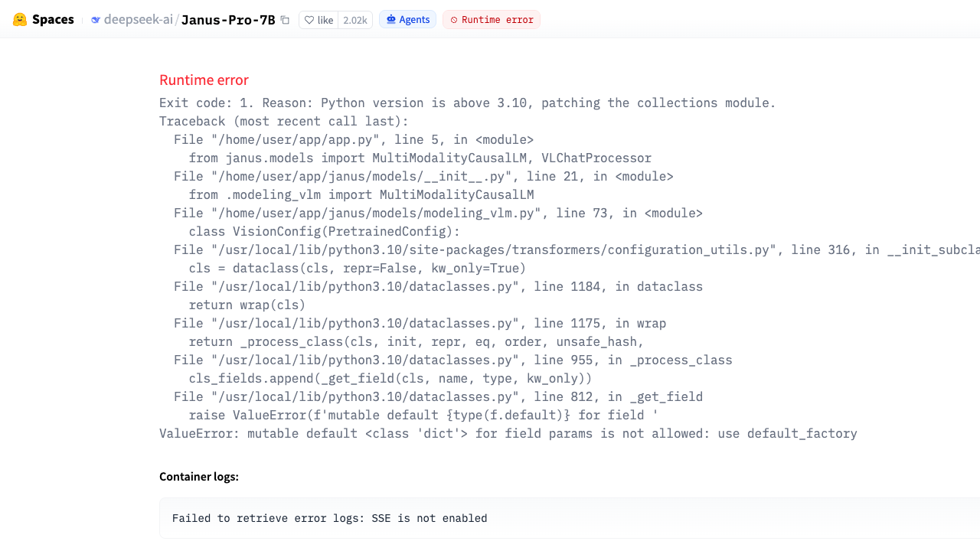980x551 pixels.
Task: Open the deepseek-ai organization page
Action: coord(139,20)
